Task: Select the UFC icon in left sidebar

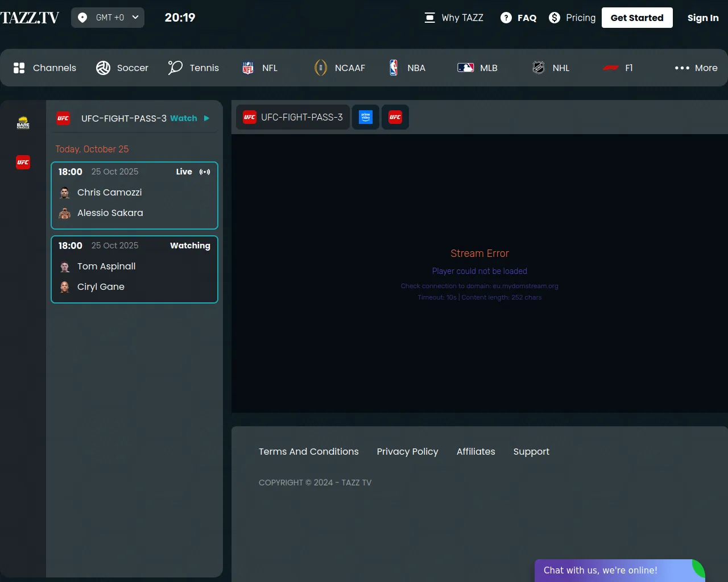Action: pyautogui.click(x=23, y=163)
